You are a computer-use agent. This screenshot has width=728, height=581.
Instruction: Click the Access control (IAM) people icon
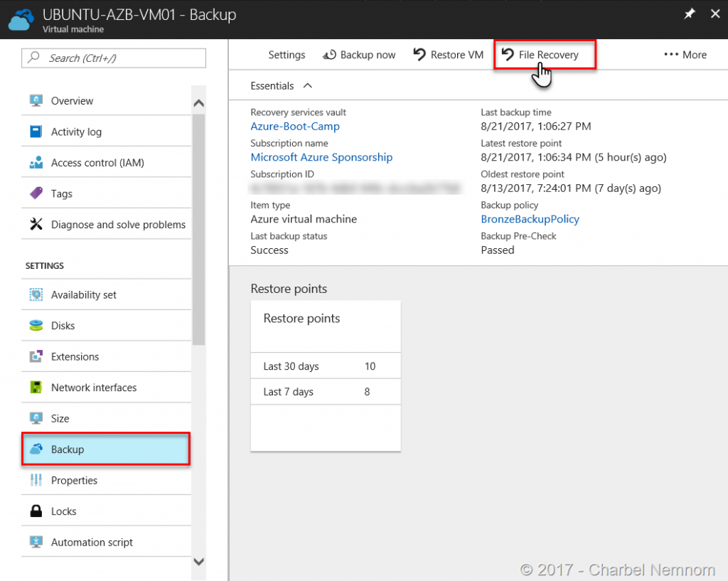(x=36, y=163)
